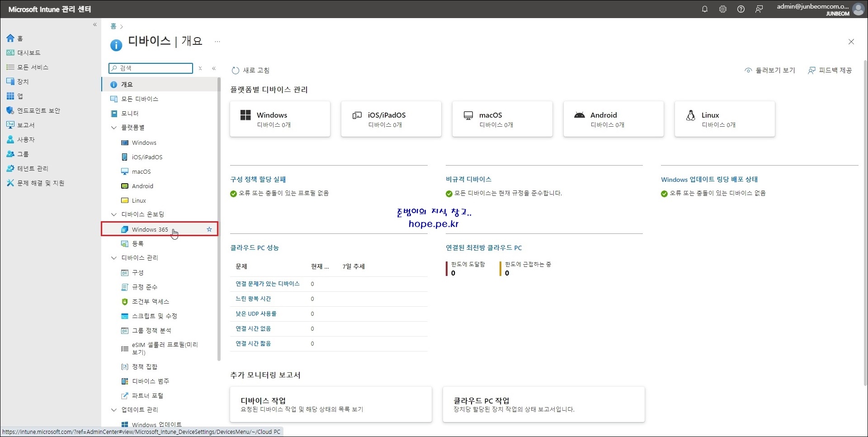Viewport: 868px width, 437px height.
Task: Open the Linux platform card
Action: (725, 119)
